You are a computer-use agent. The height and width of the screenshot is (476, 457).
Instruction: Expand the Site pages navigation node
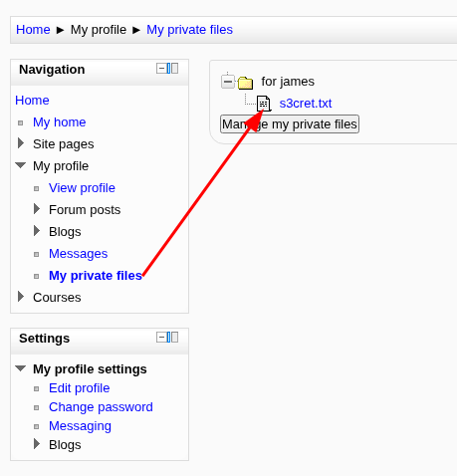pos(21,143)
